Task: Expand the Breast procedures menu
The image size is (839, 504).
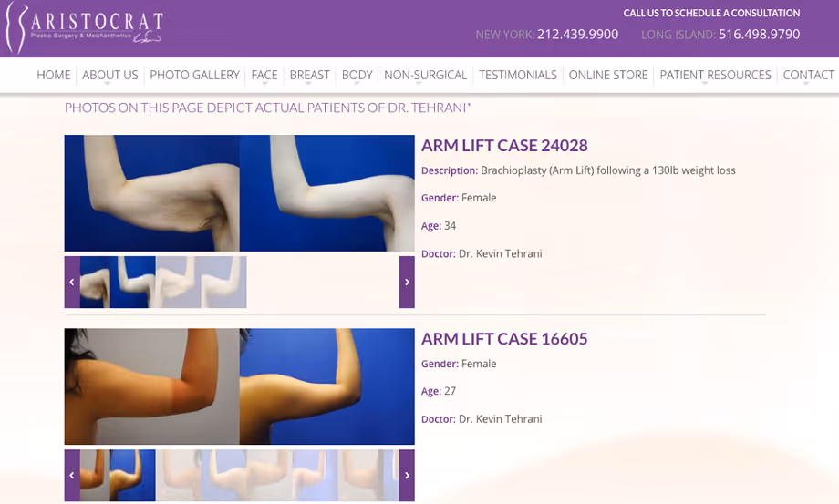Action: [x=309, y=75]
